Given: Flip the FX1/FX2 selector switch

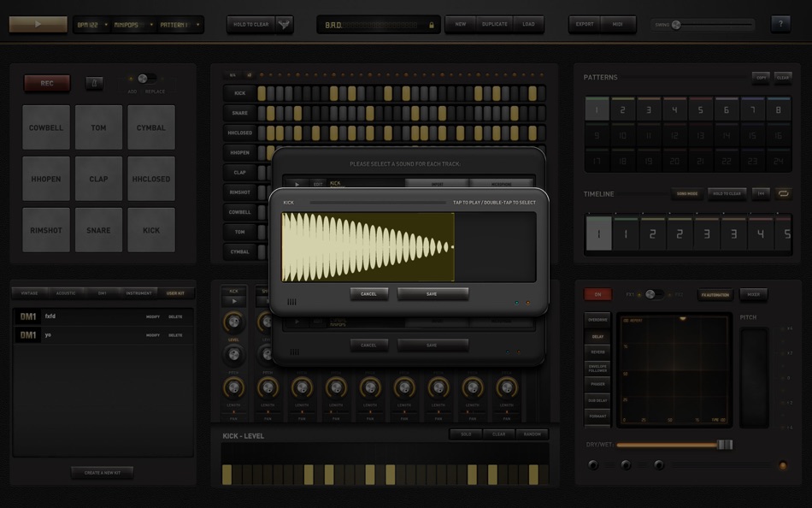Looking at the screenshot, I should 650,293.
